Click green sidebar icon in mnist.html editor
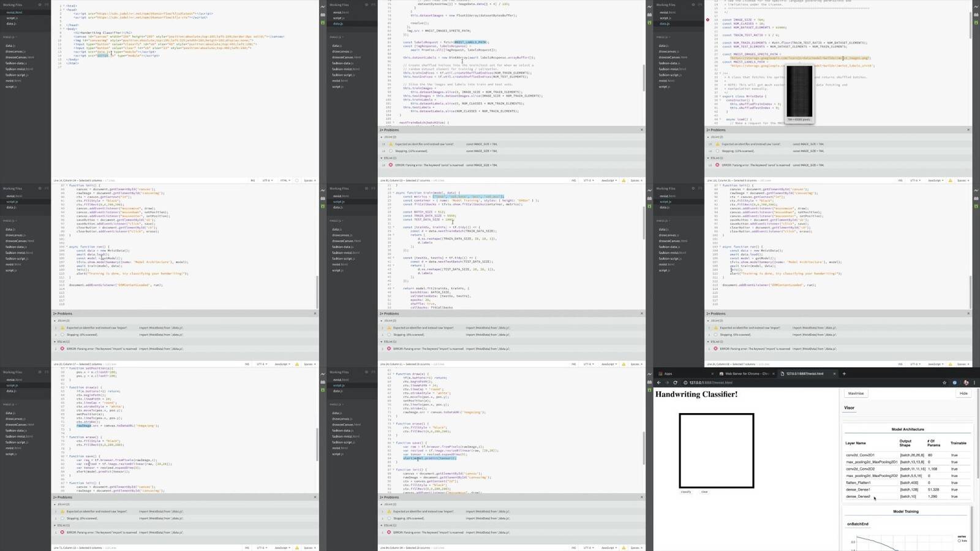The height and width of the screenshot is (551, 980). coord(323,23)
